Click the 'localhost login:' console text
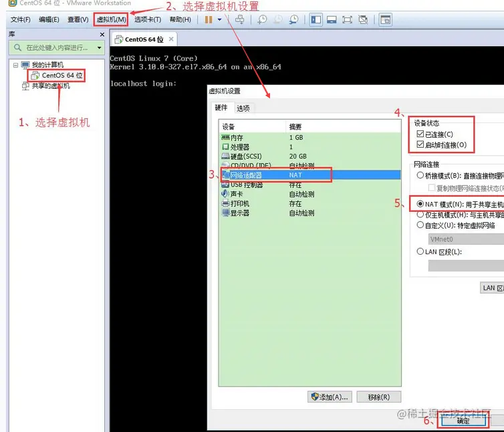 pyautogui.click(x=143, y=84)
